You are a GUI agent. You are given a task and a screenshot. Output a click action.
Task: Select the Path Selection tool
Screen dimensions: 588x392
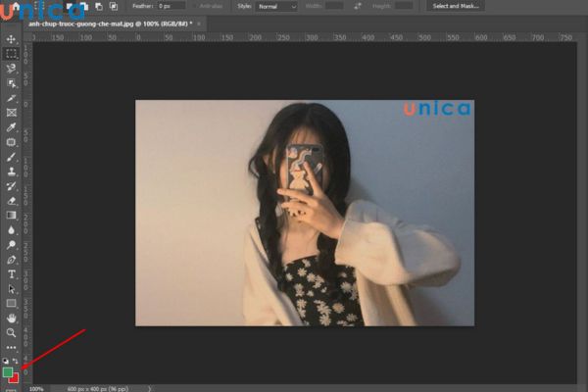pos(11,289)
